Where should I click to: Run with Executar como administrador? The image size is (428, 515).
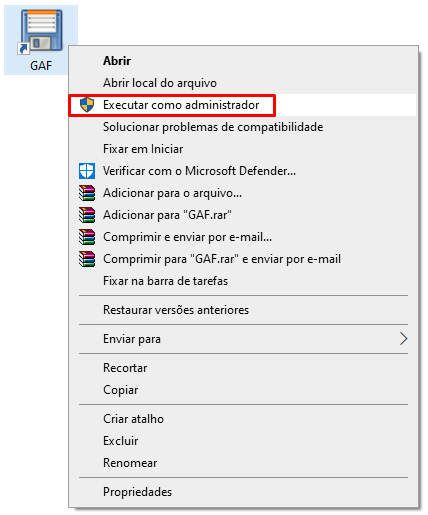click(x=243, y=105)
